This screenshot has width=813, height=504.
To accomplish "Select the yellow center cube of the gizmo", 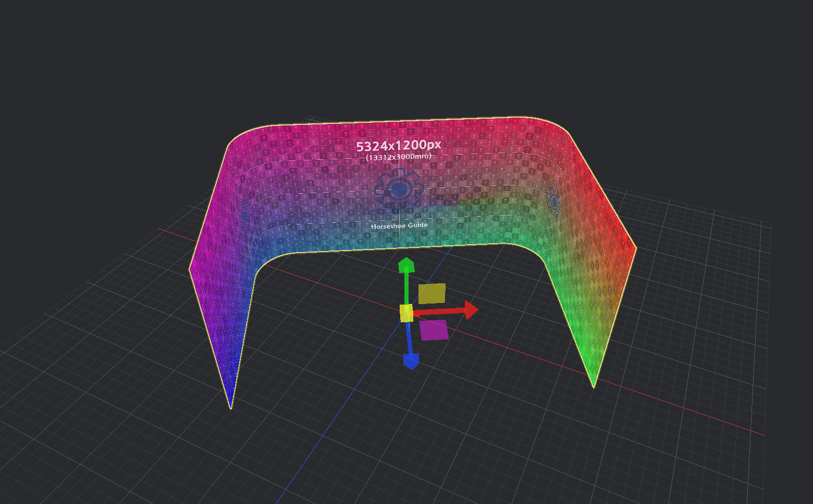I will 406,313.
